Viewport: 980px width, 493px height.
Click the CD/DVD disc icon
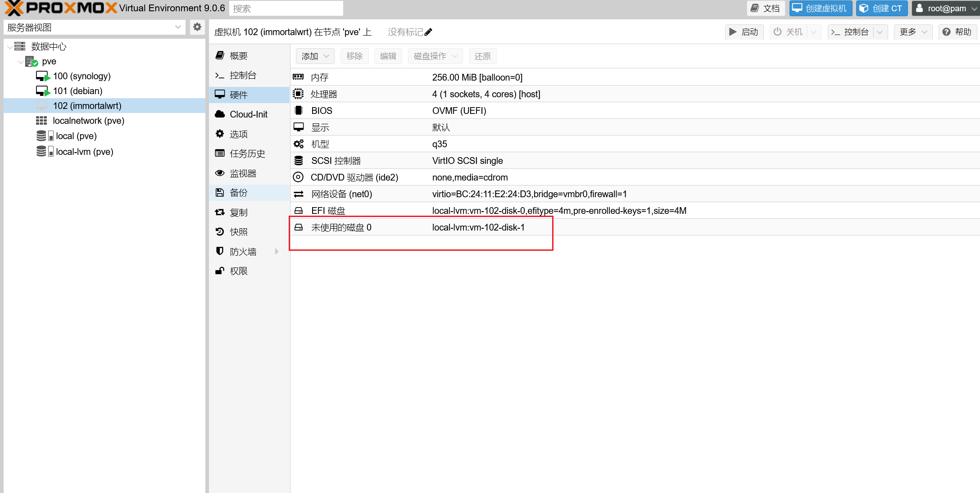coord(298,177)
